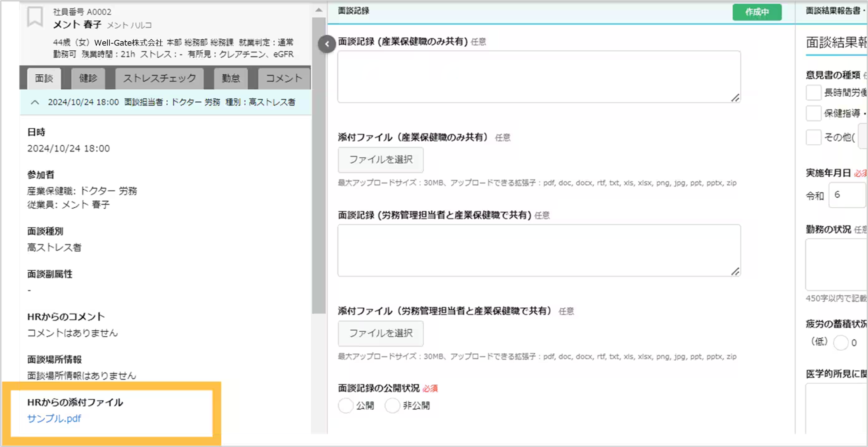868x447 pixels.
Task: Select fatigue level 0 radio button
Action: [x=841, y=343]
